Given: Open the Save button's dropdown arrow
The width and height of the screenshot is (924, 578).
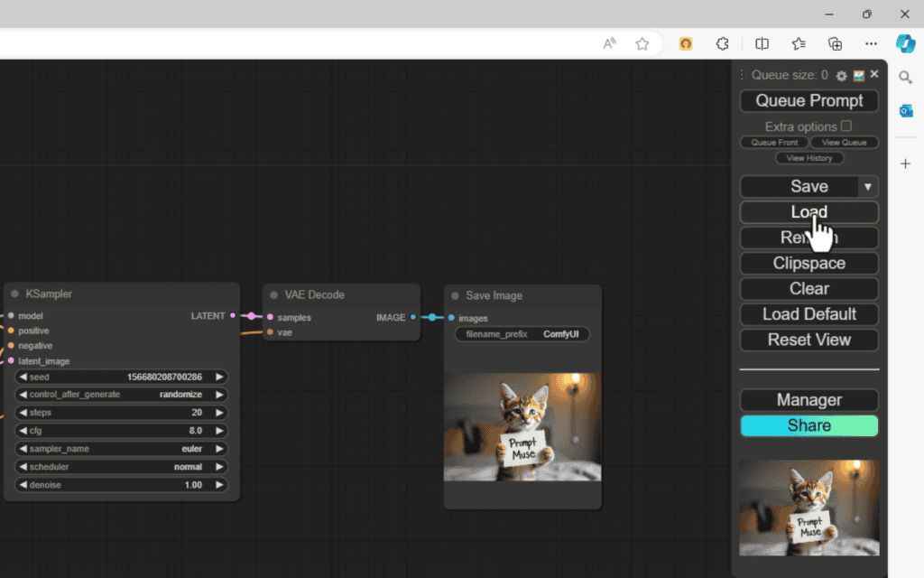Looking at the screenshot, I should [868, 186].
